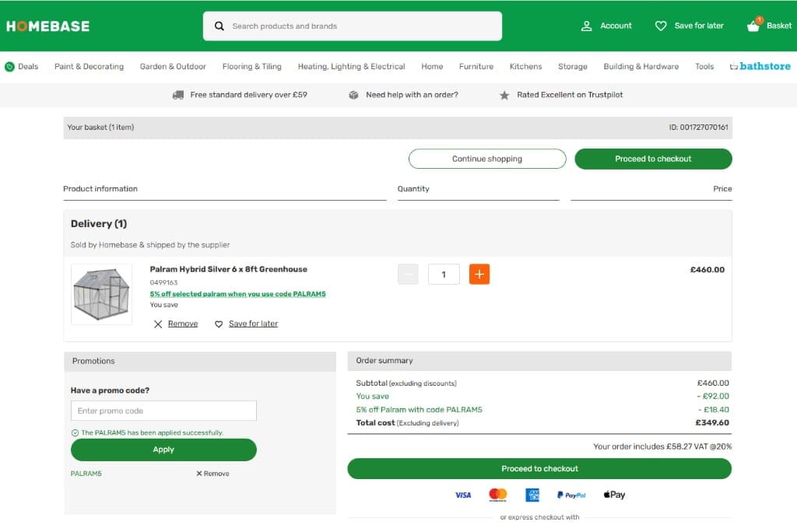The height and width of the screenshot is (532, 797).
Task: Click Free standard delivery over £59
Action: [248, 95]
